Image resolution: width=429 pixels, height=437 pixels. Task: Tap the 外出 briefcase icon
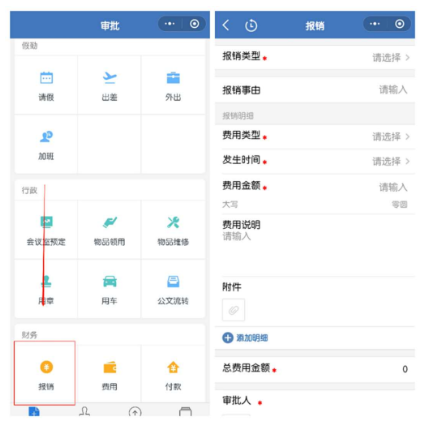[x=173, y=78]
